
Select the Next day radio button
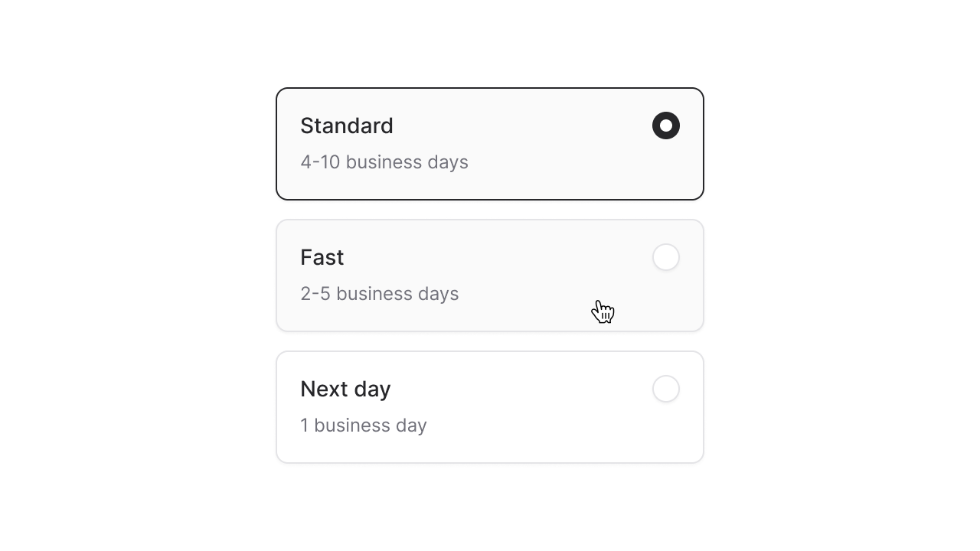point(666,389)
